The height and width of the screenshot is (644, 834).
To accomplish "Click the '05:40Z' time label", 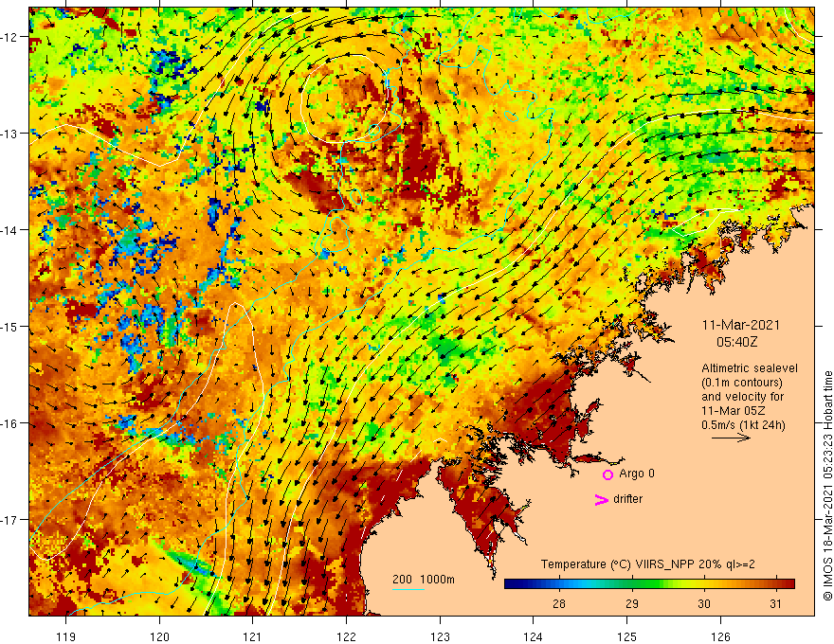I will (736, 342).
